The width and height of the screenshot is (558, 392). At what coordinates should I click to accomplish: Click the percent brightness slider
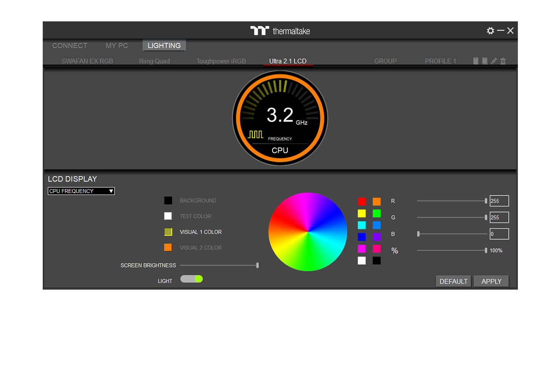pyautogui.click(x=452, y=250)
